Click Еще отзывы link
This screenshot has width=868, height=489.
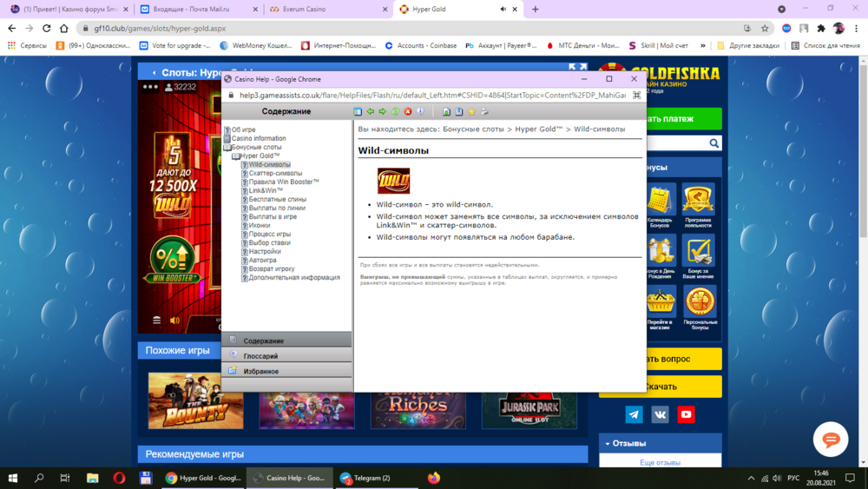660,462
